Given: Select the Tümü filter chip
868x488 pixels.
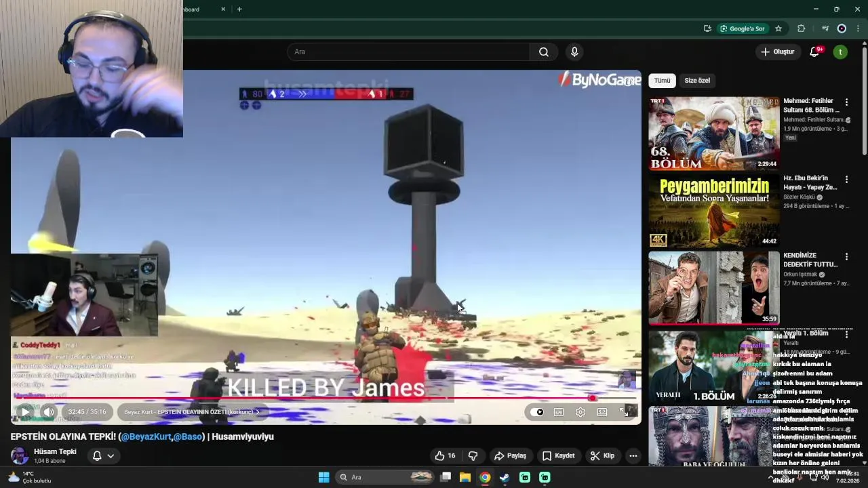Looking at the screenshot, I should click(x=662, y=80).
